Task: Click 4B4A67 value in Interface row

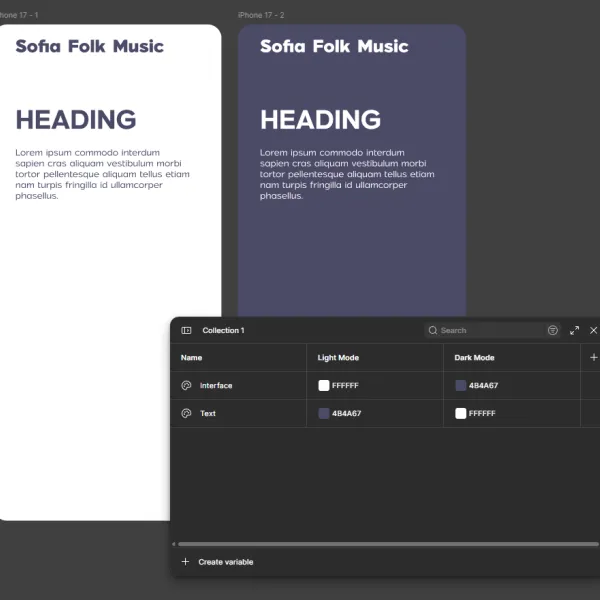Action: (x=483, y=385)
